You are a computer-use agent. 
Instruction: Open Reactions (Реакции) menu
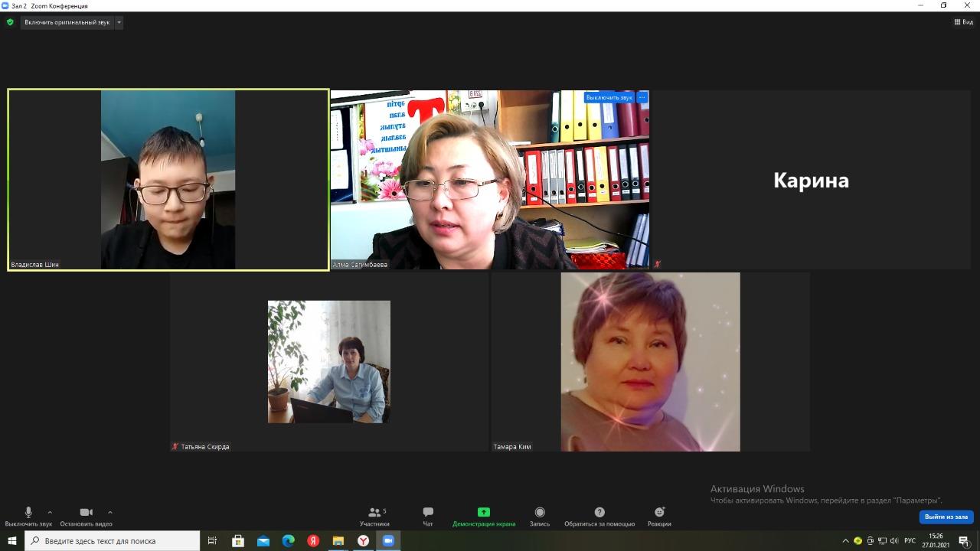coord(659,517)
